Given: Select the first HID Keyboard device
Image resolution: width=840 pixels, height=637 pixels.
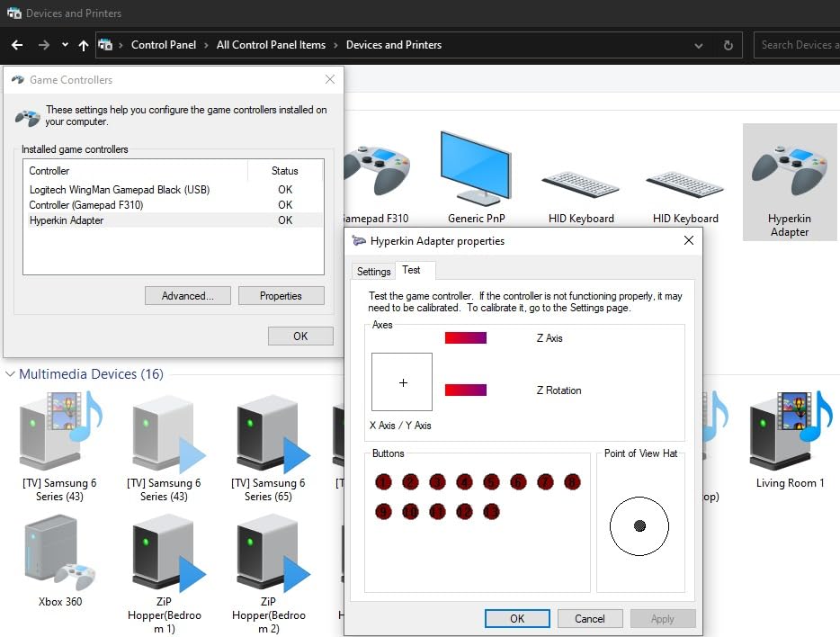Looking at the screenshot, I should (x=580, y=184).
